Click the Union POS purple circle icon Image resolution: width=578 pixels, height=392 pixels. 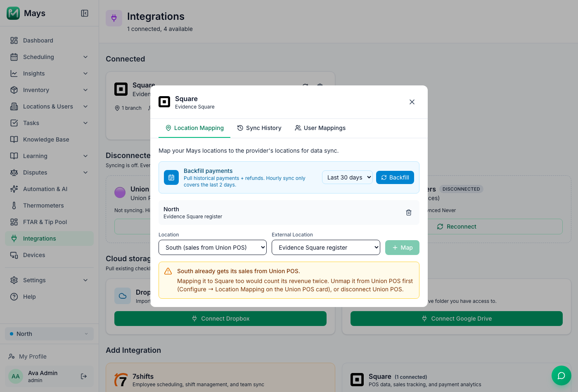coord(120,192)
